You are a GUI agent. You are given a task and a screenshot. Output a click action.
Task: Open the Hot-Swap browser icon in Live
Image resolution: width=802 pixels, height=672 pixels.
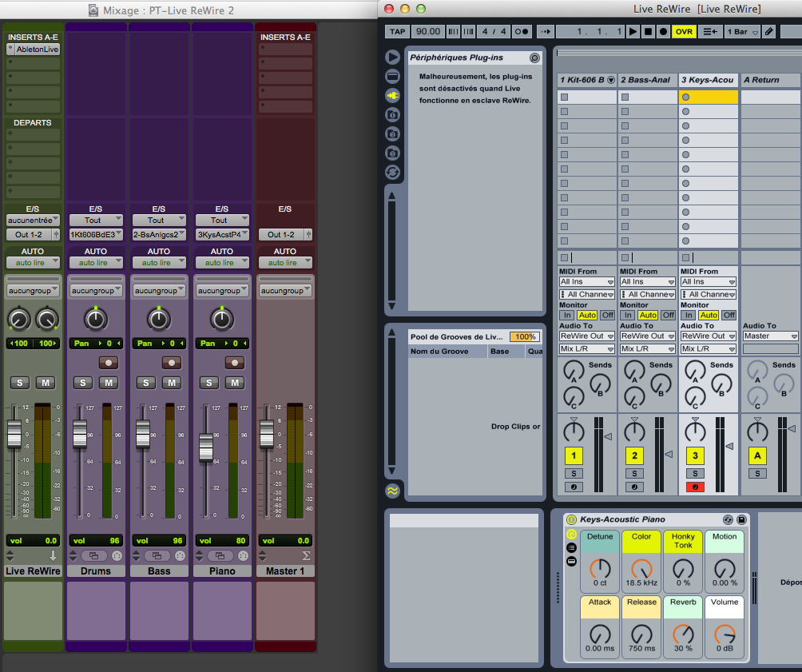[392, 173]
